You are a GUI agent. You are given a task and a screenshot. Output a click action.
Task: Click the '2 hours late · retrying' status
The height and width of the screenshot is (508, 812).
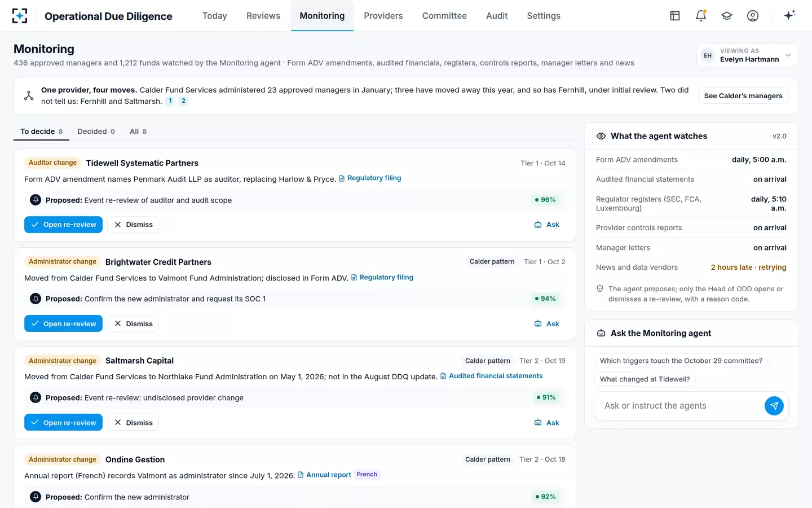click(748, 268)
